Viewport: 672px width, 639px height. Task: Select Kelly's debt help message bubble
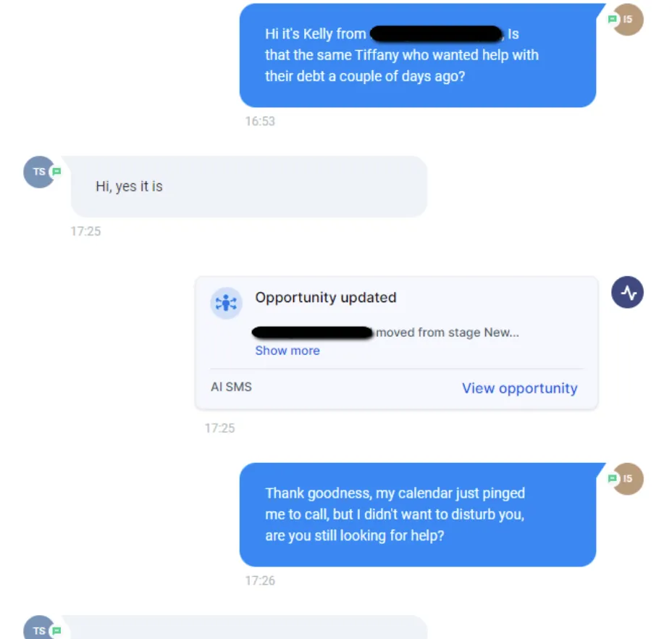point(418,55)
